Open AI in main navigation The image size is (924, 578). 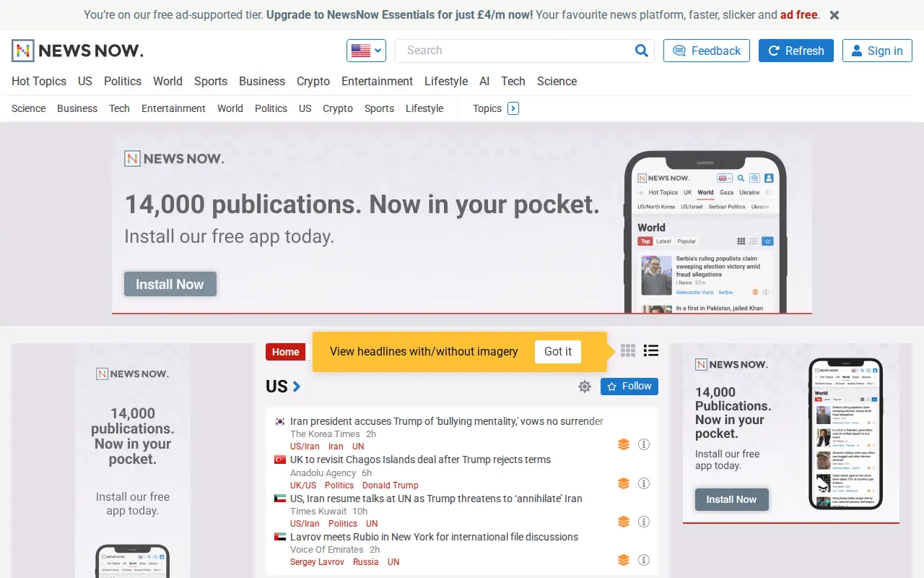pos(484,81)
